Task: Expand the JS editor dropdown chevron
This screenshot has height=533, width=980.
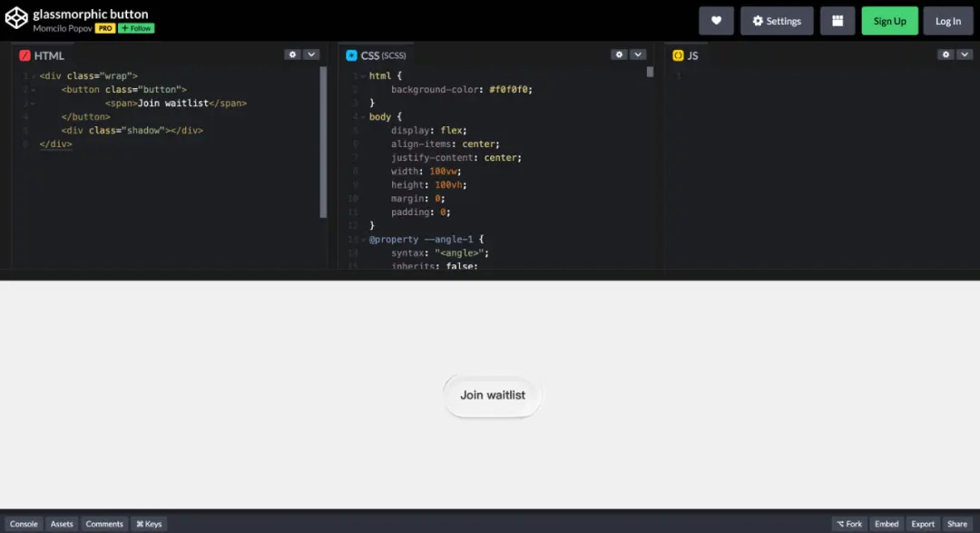Action: click(x=965, y=55)
